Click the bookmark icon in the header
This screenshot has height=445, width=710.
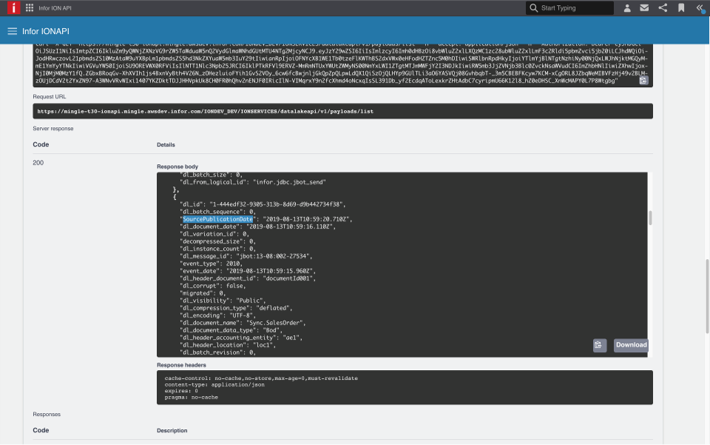[x=681, y=8]
